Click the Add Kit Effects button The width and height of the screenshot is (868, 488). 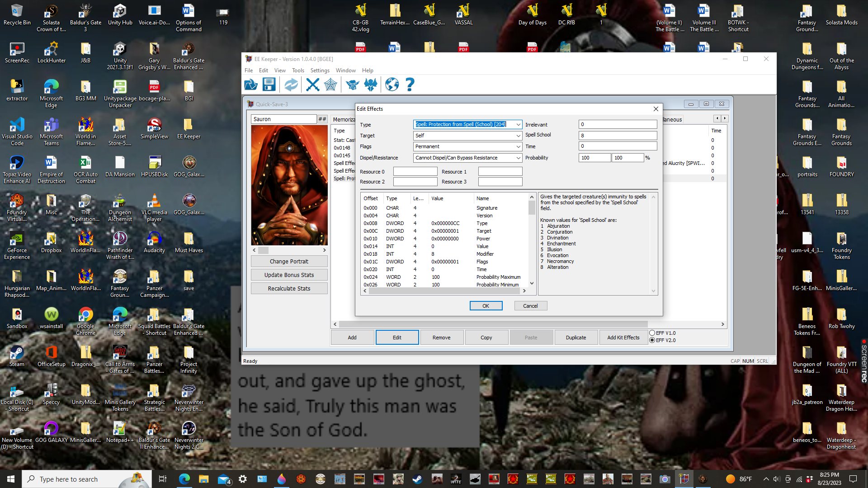point(623,338)
